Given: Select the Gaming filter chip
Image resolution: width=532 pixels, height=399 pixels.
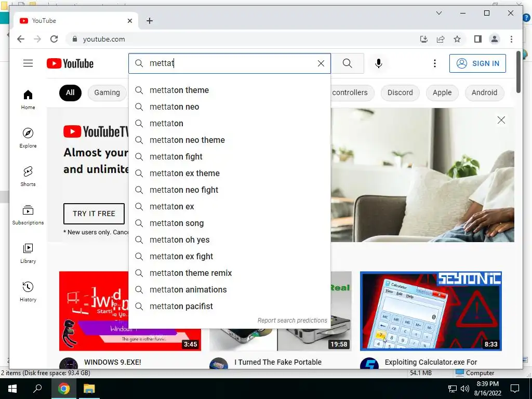Looking at the screenshot, I should point(107,92).
